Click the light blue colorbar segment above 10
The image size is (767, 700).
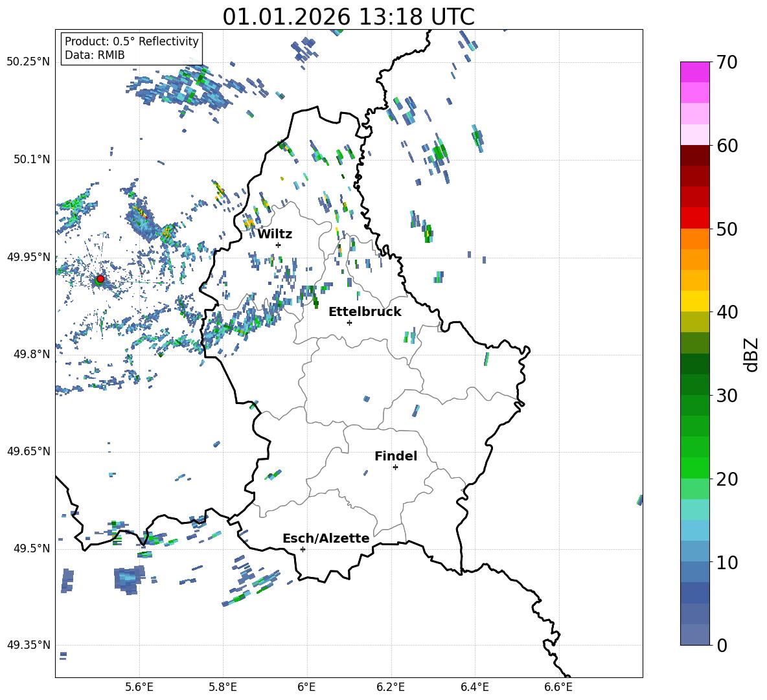click(694, 530)
